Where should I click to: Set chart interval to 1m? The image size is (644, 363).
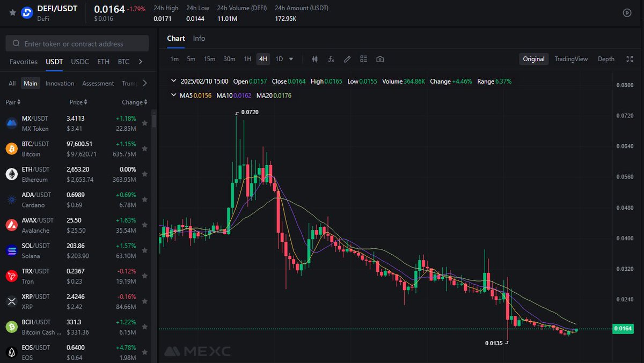(x=174, y=59)
